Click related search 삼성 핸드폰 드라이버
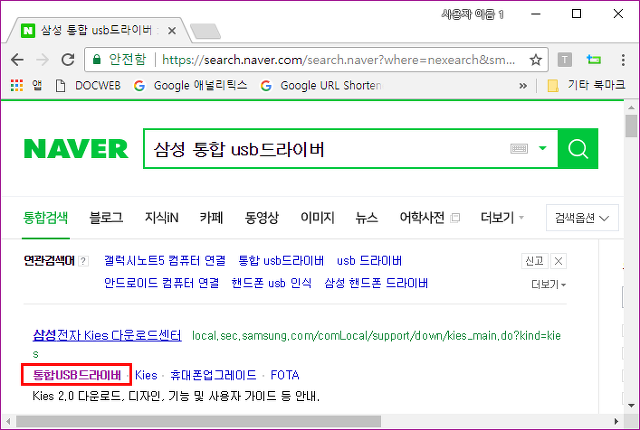The width and height of the screenshot is (640, 430). point(376,283)
